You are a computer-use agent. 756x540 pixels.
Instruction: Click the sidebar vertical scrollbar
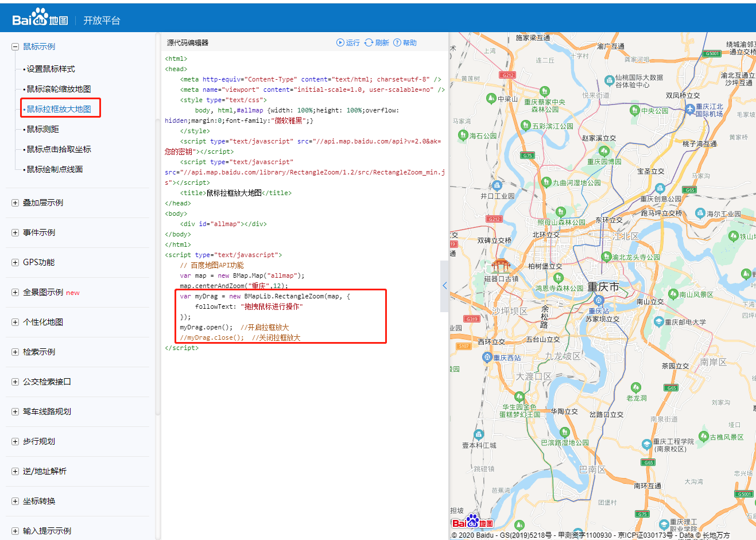[x=158, y=224]
